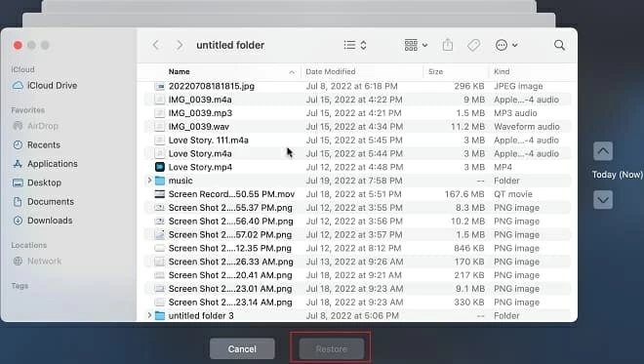
Task: Jump to earlier backup with up arrow
Action: pos(602,151)
